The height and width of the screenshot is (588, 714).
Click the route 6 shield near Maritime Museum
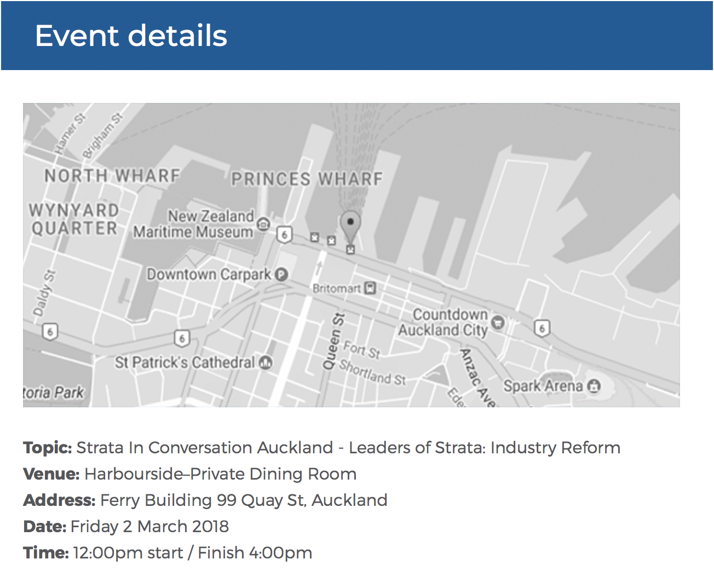[284, 235]
